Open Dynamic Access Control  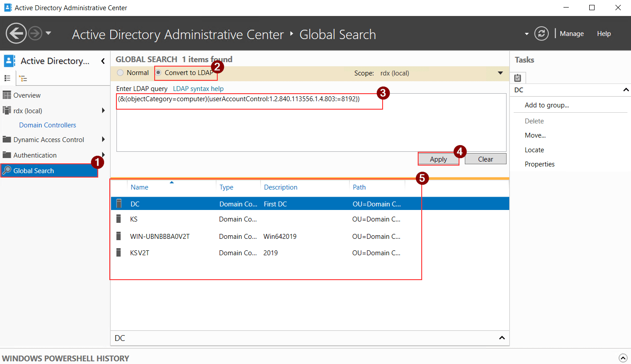click(49, 139)
